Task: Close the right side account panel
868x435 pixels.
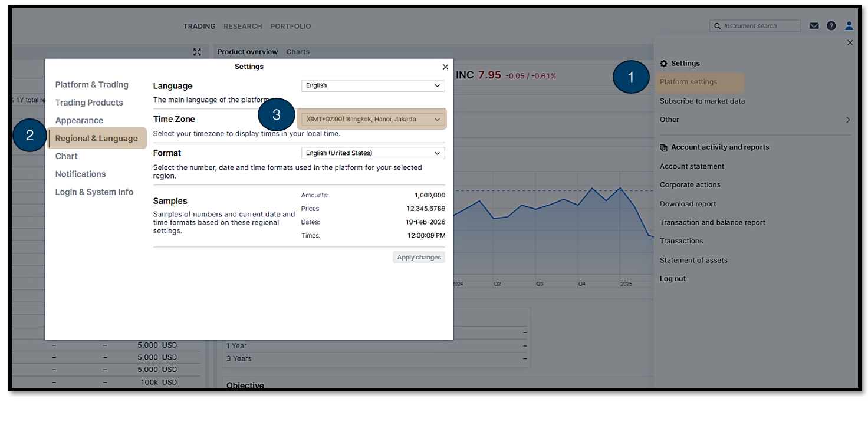Action: (x=850, y=42)
